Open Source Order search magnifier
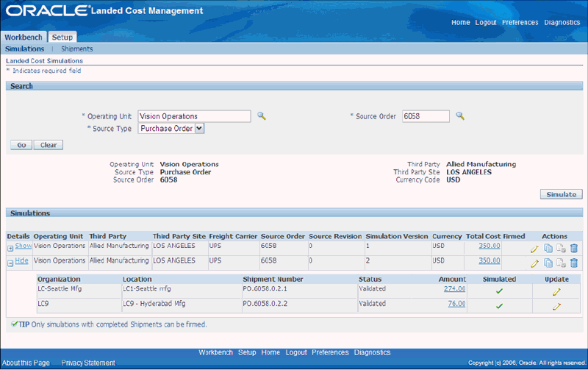Screen dimensions: 588x370 [x=460, y=116]
